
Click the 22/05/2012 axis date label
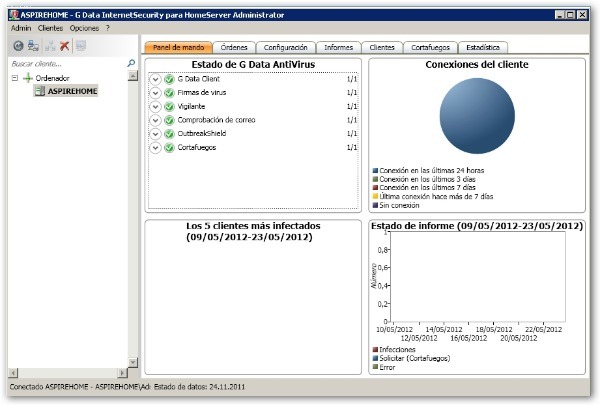click(543, 330)
